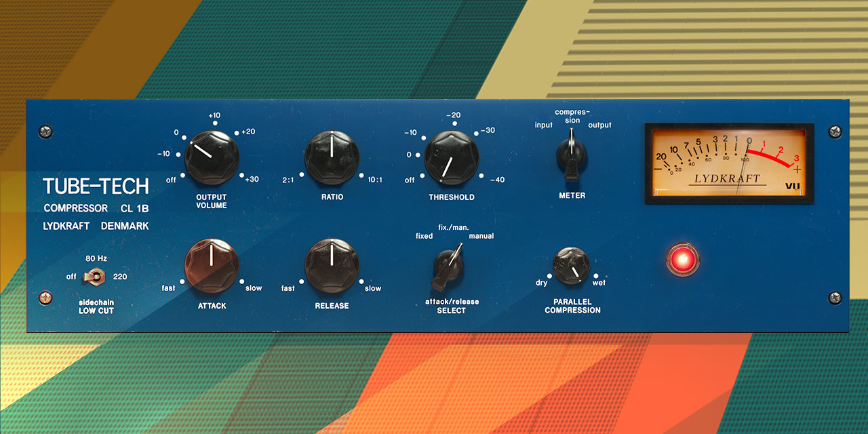Click the Lydkraft VU meter display

pyautogui.click(x=729, y=163)
